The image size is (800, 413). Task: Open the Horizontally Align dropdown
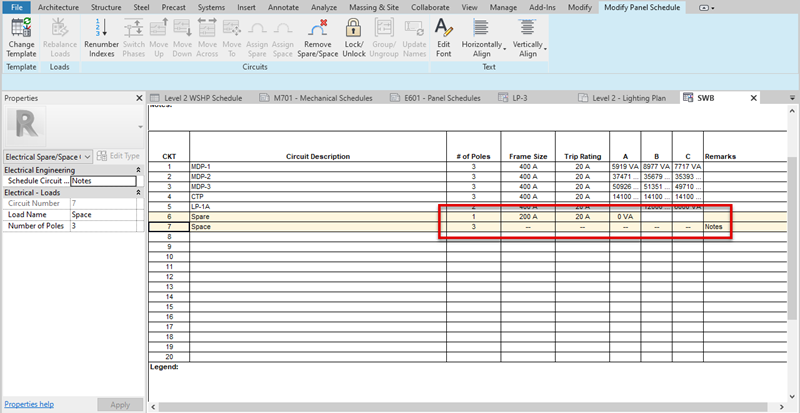(481, 37)
